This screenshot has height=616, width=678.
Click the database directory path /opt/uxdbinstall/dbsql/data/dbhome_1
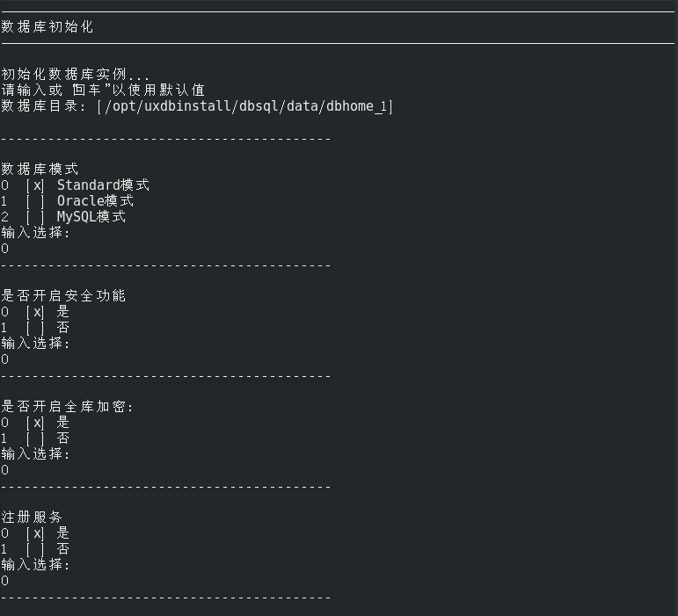click(245, 106)
